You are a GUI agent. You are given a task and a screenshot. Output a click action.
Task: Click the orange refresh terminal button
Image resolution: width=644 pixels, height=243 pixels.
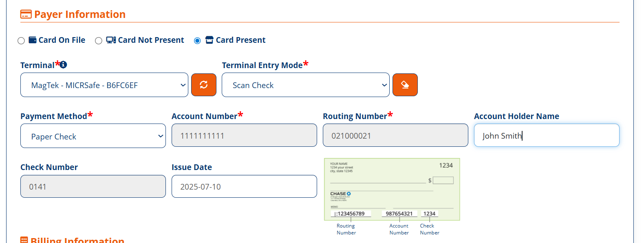204,85
